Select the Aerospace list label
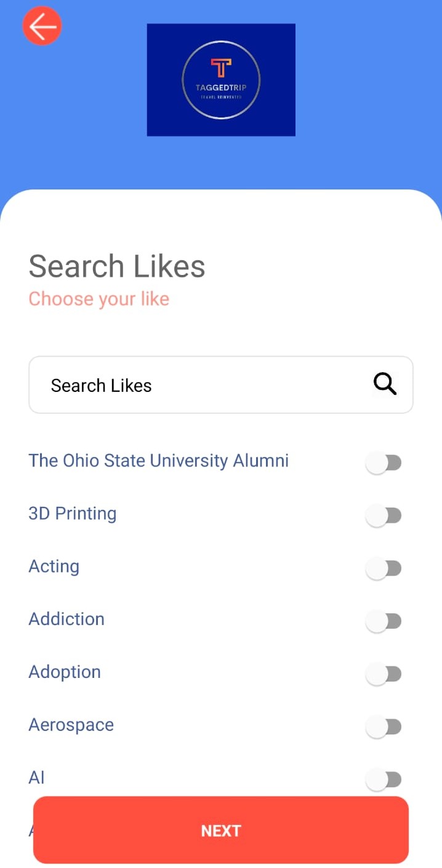The image size is (442, 868). (x=71, y=725)
